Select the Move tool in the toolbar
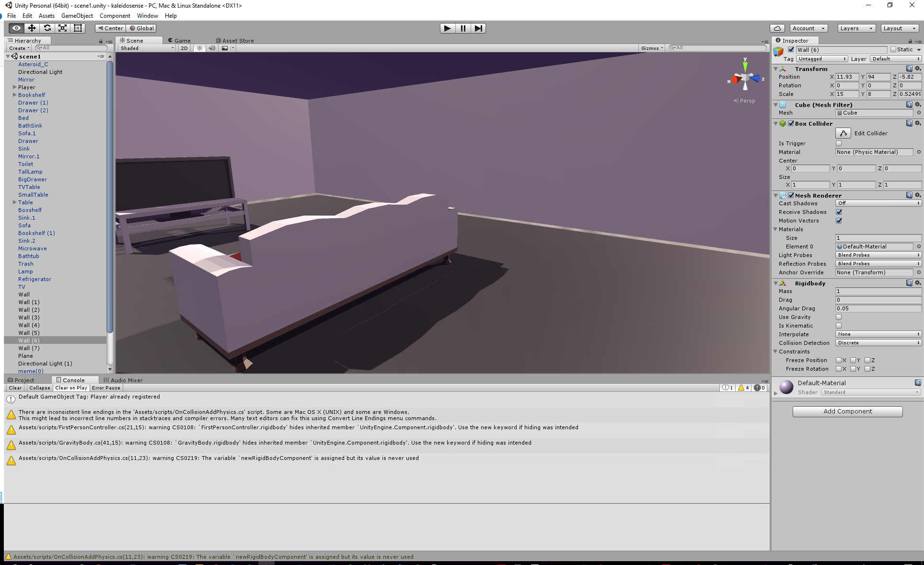The height and width of the screenshot is (565, 924). pyautogui.click(x=32, y=28)
